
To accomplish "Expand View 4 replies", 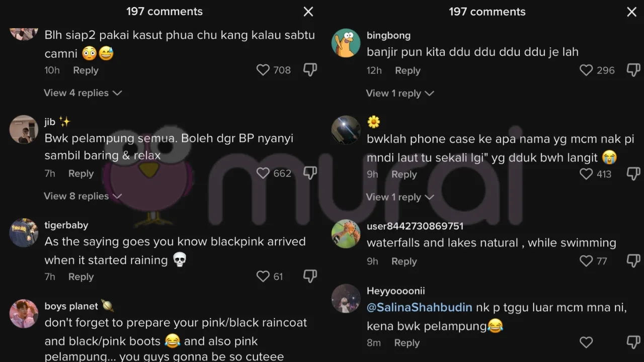I will pos(83,93).
